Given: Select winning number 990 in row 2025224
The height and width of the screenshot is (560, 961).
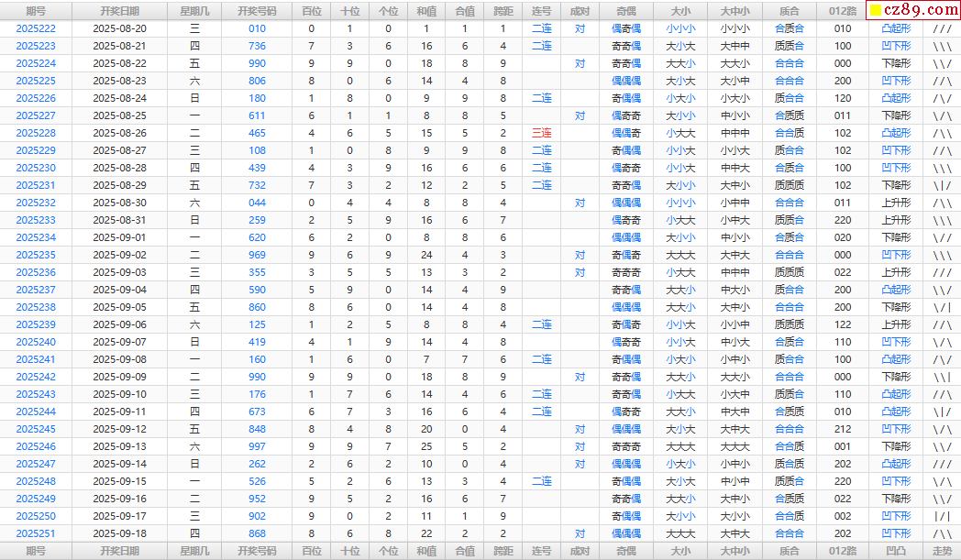Looking at the screenshot, I should [x=257, y=64].
